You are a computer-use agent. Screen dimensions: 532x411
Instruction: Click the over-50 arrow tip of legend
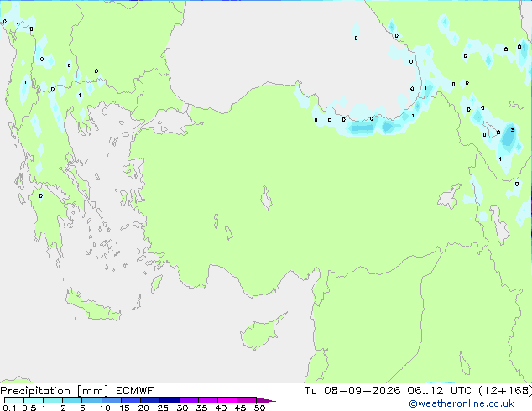[266, 400]
